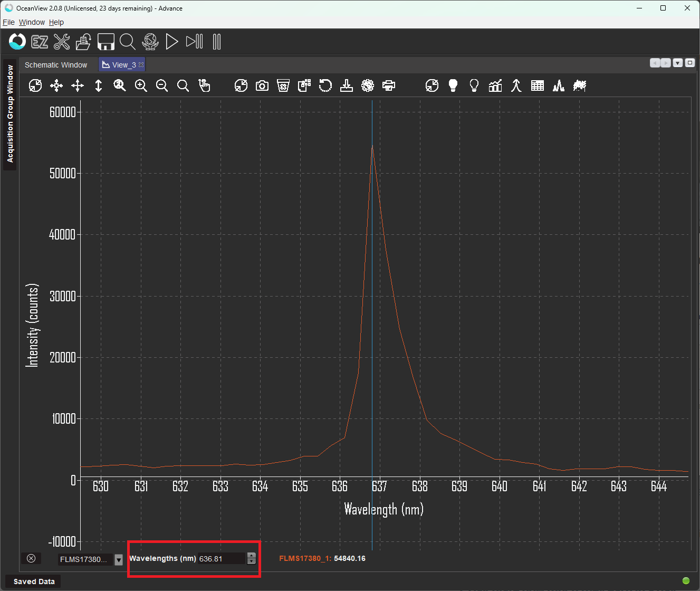Open the FLMS17380 spectrometer dropdown
This screenshot has height=591, width=700.
(119, 559)
